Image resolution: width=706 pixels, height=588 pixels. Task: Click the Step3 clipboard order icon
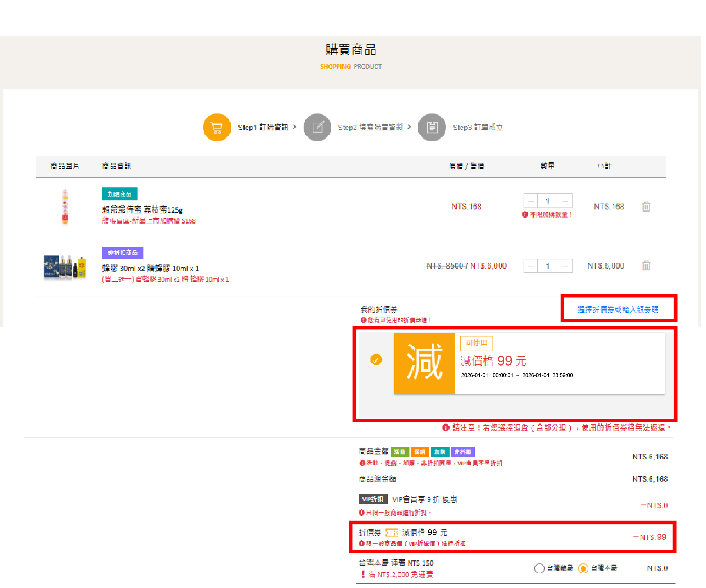(x=431, y=127)
